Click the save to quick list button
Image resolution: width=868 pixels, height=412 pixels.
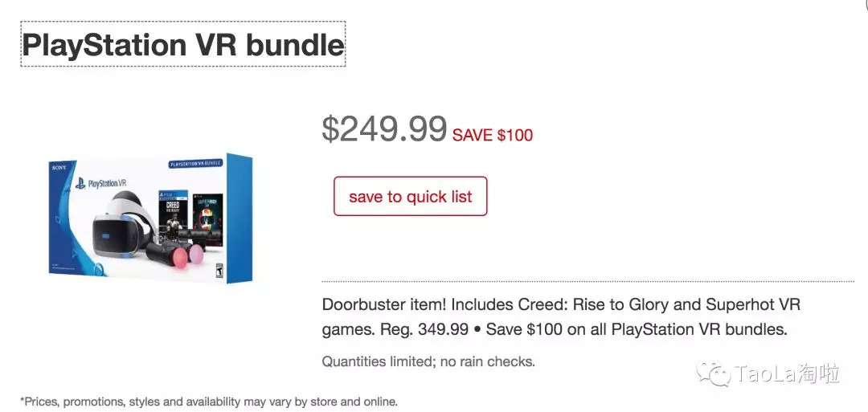(410, 197)
